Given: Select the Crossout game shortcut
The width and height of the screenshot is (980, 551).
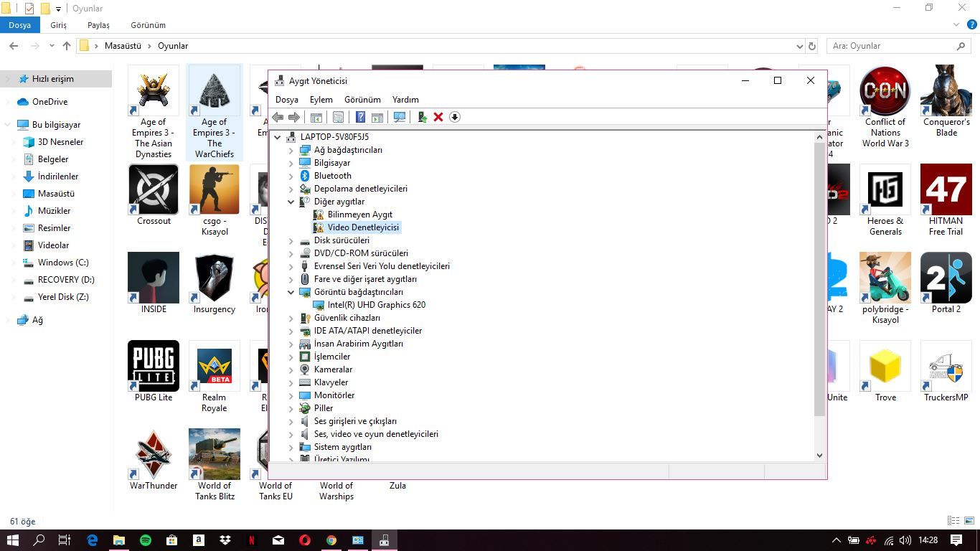Looking at the screenshot, I should pos(154,195).
